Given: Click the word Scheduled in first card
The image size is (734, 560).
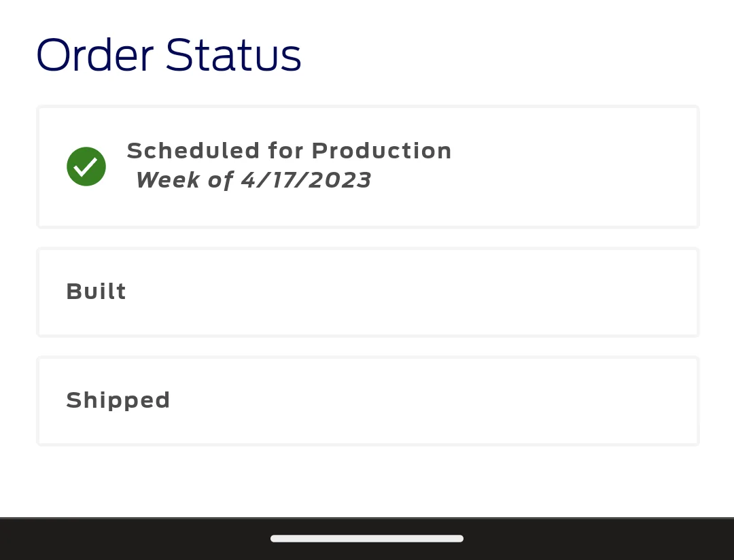Looking at the screenshot, I should (193, 151).
